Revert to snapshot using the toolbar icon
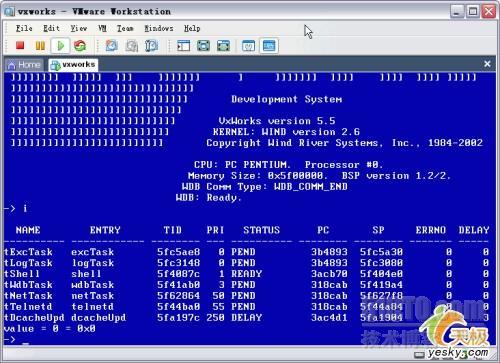 132,46
